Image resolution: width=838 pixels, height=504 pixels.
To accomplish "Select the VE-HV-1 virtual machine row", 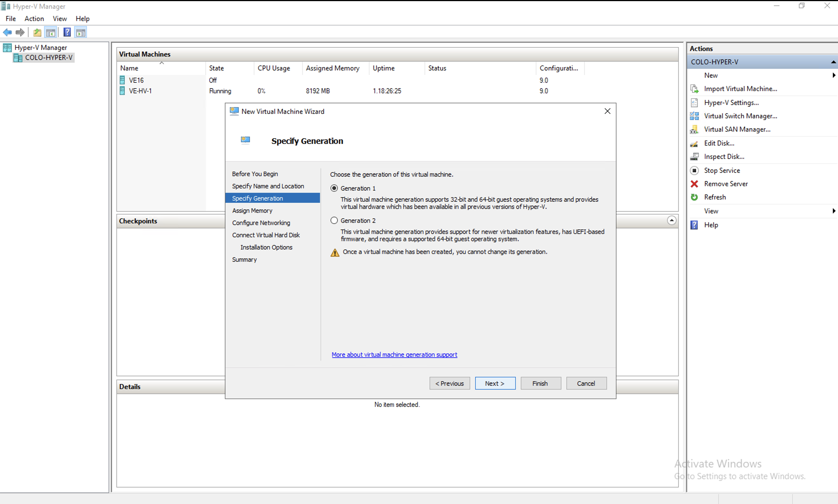I will pos(140,91).
